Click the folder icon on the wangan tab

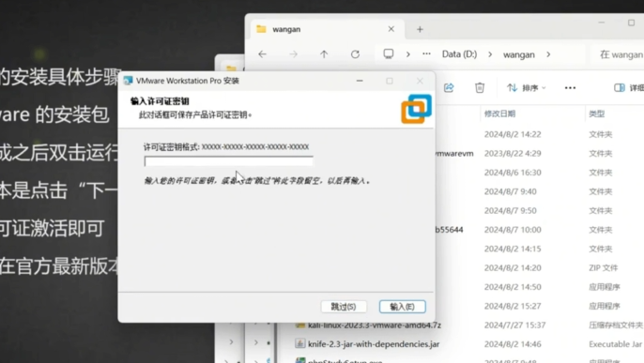click(x=261, y=29)
